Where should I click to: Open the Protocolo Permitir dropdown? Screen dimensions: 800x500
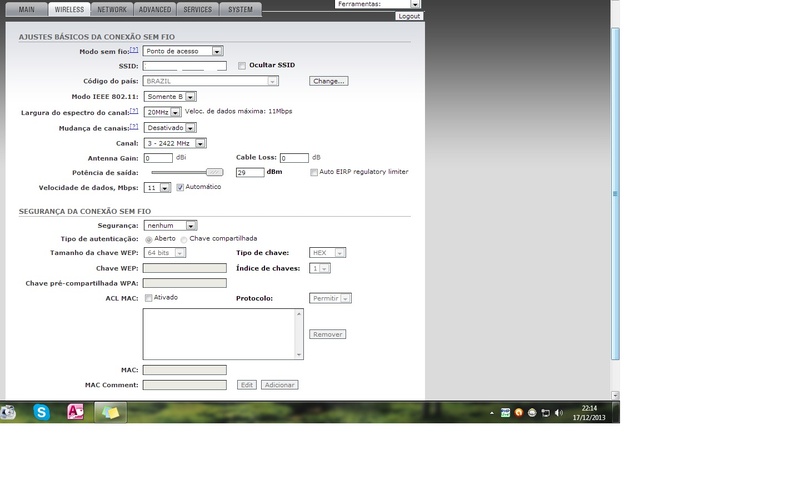[x=330, y=298]
